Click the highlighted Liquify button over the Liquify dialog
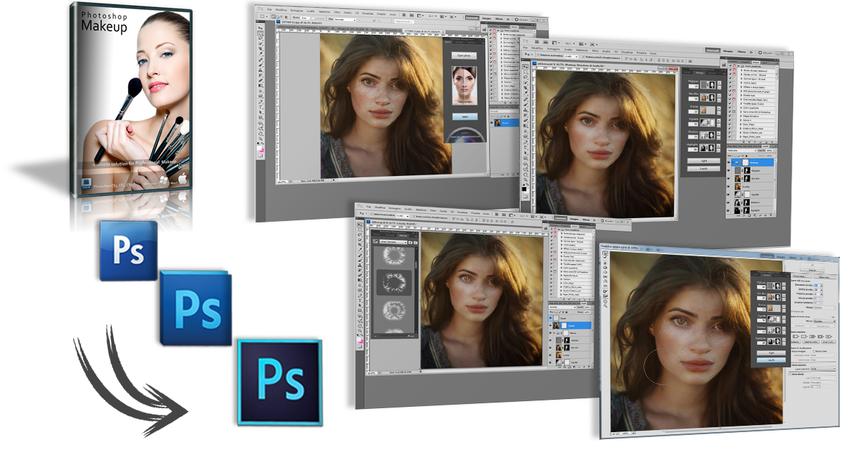 (x=770, y=359)
